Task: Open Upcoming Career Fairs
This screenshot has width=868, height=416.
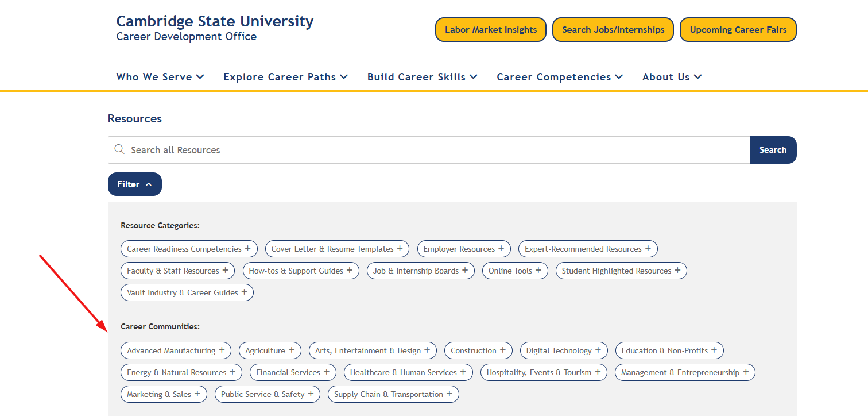Action: (x=738, y=30)
